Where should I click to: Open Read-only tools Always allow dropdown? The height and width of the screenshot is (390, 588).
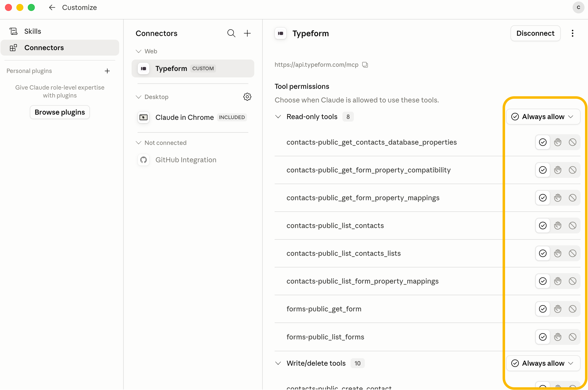[543, 117]
